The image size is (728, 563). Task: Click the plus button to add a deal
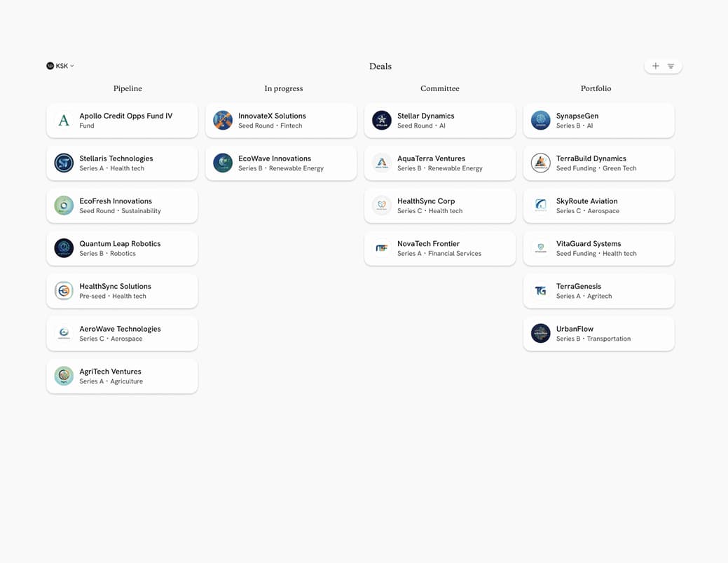[x=654, y=65]
